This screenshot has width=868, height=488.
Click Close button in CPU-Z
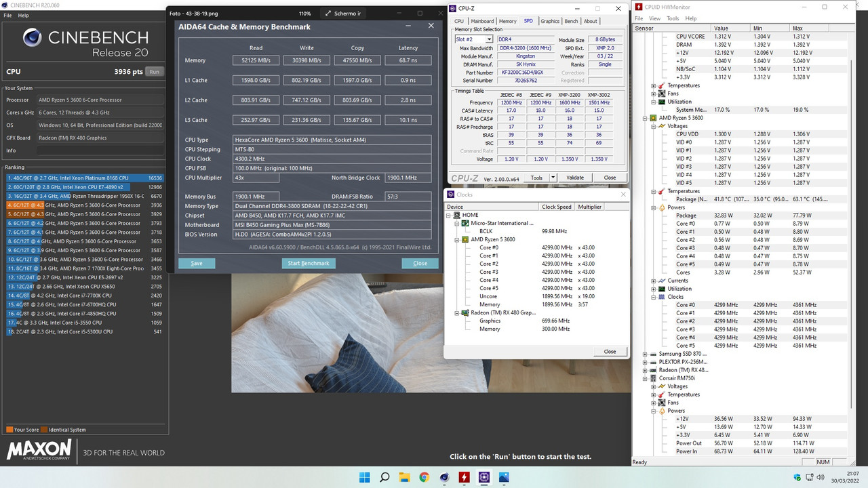pos(610,178)
